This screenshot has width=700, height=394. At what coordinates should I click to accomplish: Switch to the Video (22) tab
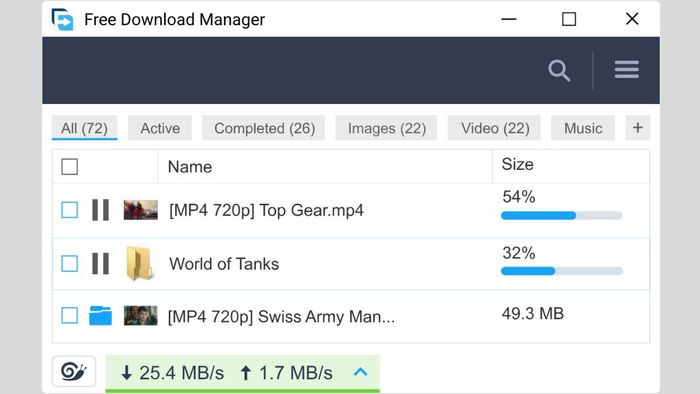495,128
